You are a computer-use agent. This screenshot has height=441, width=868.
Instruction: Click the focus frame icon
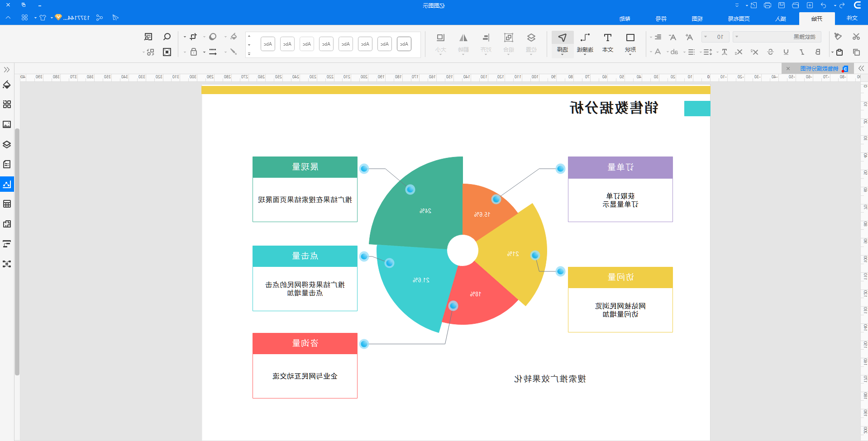tap(167, 52)
